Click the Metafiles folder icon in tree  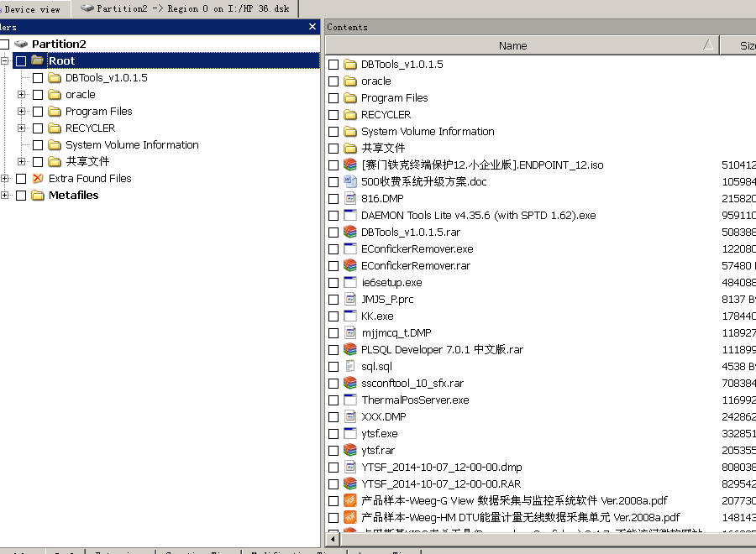[38, 195]
